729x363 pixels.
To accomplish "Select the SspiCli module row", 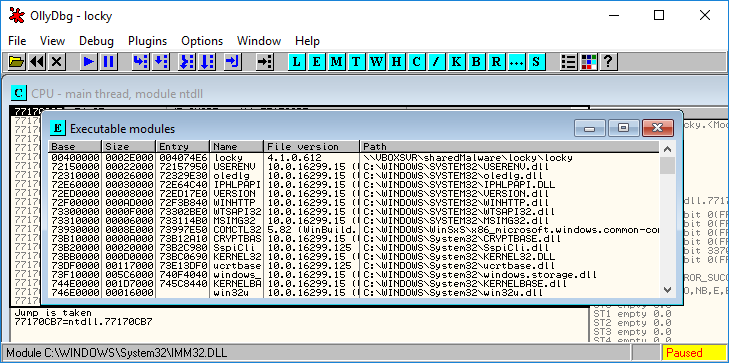I will pyautogui.click(x=354, y=248).
